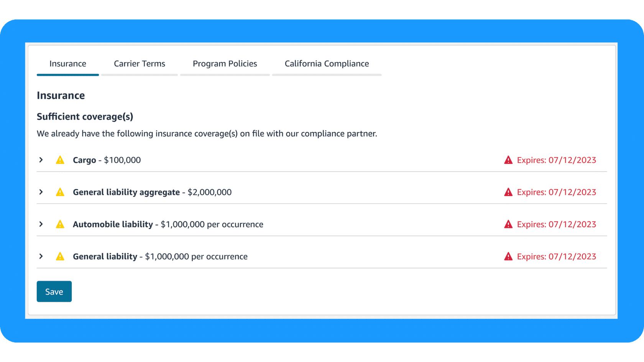The height and width of the screenshot is (362, 644).
Task: Click red alert icon on Automobile liability expiry
Action: point(508,224)
